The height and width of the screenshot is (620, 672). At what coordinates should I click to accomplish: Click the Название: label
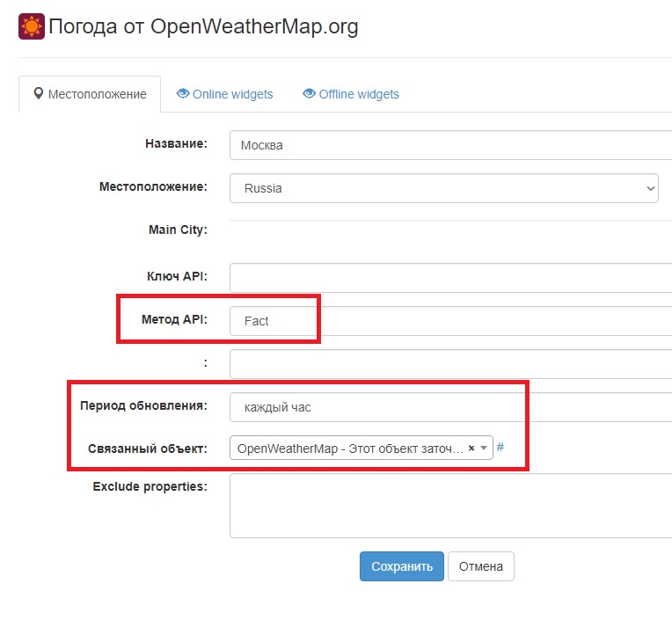coord(176,143)
